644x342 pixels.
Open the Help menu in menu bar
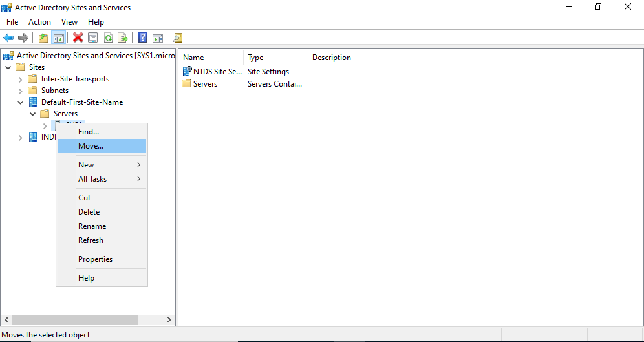[x=96, y=22]
